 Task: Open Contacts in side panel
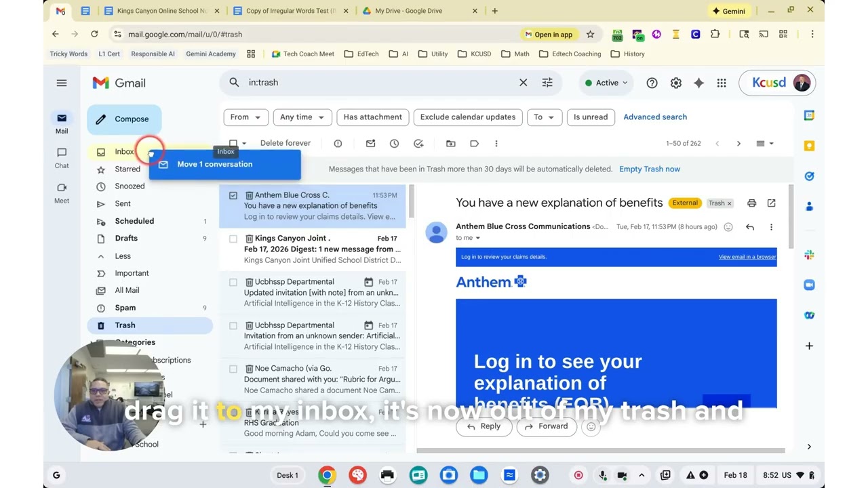809,207
